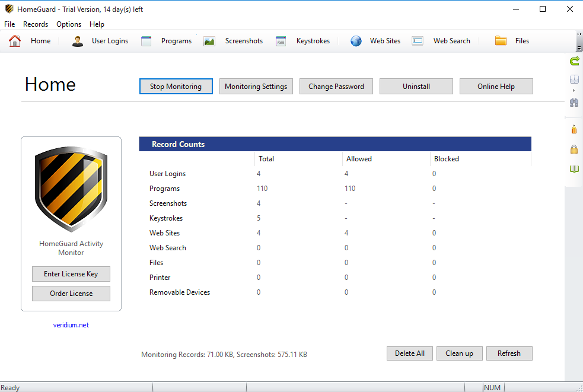Select the Screenshots row label in table
The height and width of the screenshot is (392, 583).
pyautogui.click(x=168, y=203)
